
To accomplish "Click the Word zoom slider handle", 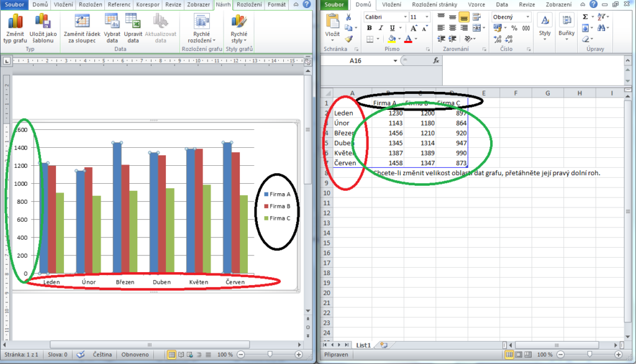I will 269,355.
